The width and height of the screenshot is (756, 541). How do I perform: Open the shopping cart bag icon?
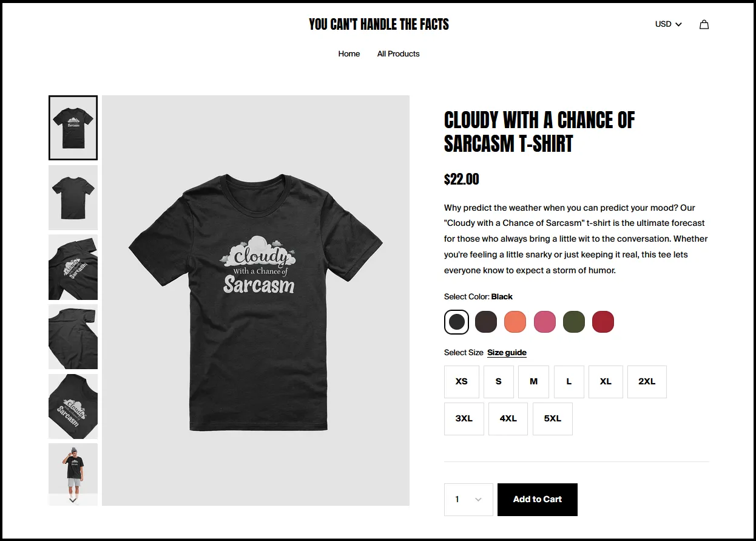tap(704, 24)
